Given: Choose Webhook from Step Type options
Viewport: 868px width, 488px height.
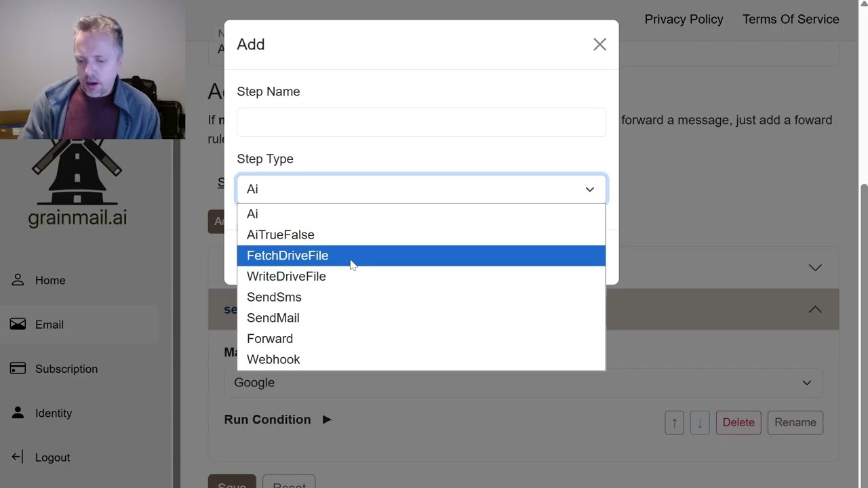Looking at the screenshot, I should [421, 359].
